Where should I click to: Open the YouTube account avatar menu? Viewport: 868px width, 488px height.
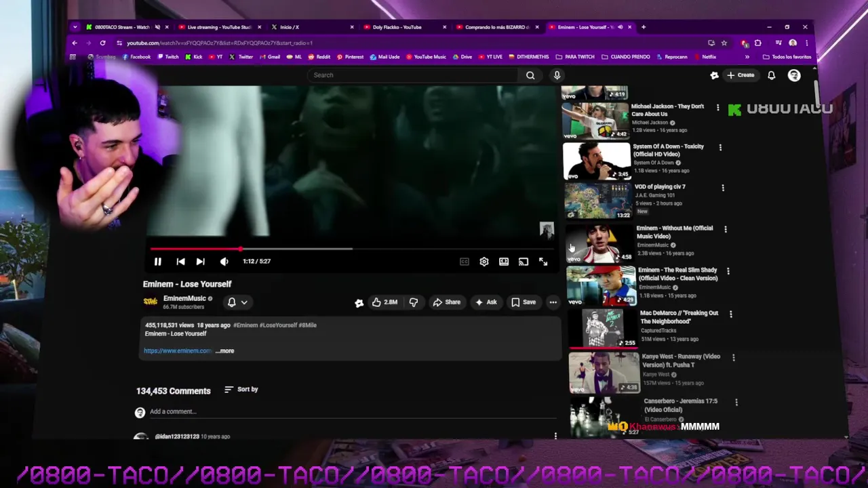[794, 75]
